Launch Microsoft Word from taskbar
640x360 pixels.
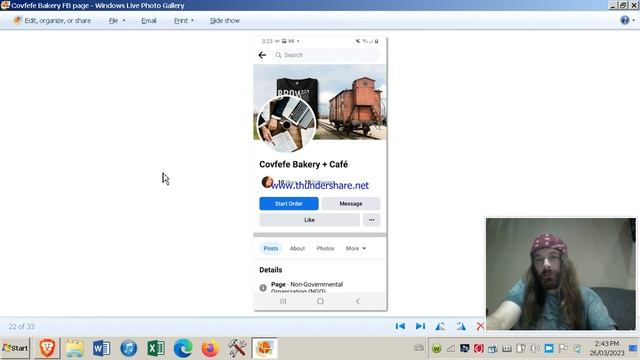click(x=101, y=348)
